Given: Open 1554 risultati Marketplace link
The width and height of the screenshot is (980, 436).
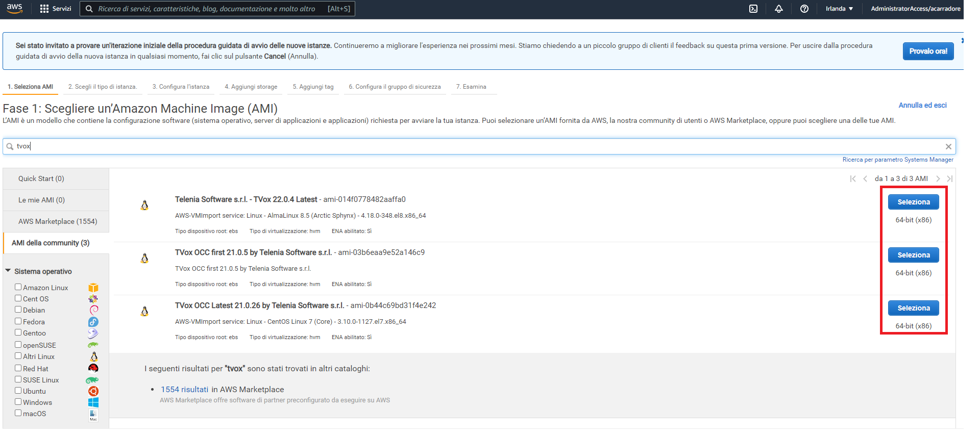Looking at the screenshot, I should [x=185, y=390].
